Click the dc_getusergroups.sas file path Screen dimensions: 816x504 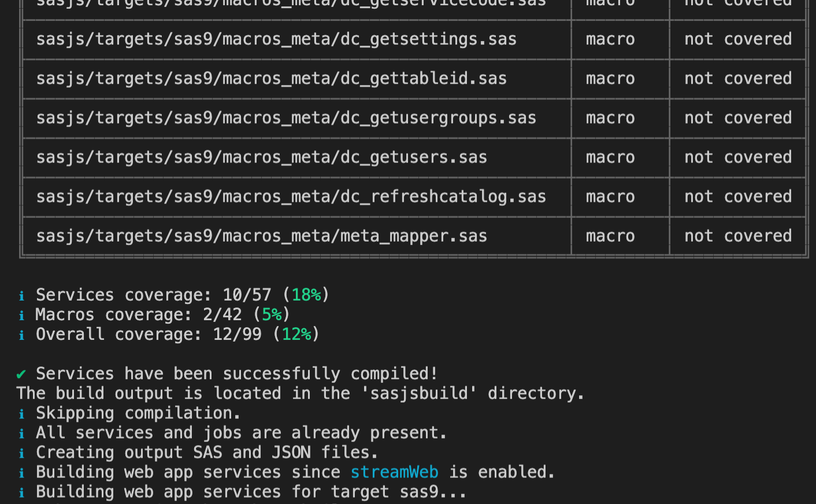point(286,118)
